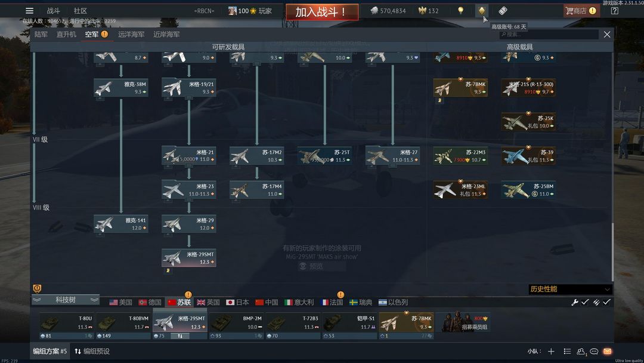Select the 米格-21 aircraft group
Screen dimensions: 644x363
(189, 156)
